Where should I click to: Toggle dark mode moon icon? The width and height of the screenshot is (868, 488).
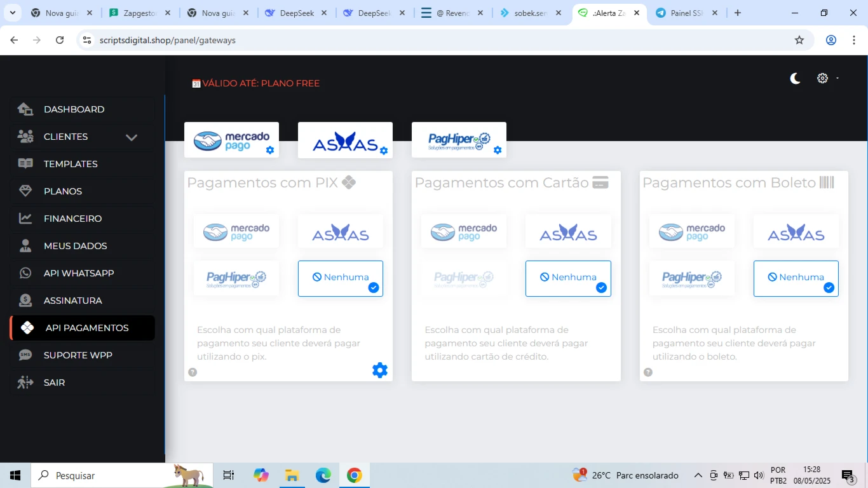coord(795,78)
